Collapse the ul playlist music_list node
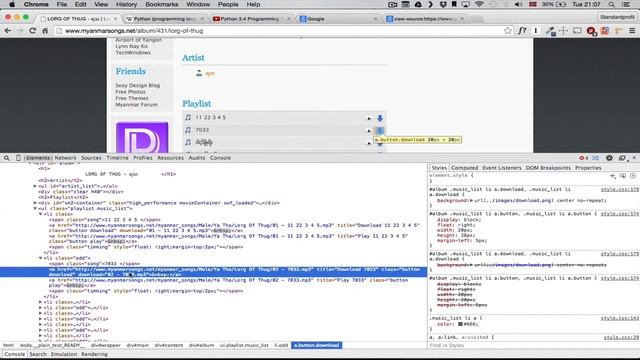This screenshot has height=360, width=640. (x=35, y=209)
